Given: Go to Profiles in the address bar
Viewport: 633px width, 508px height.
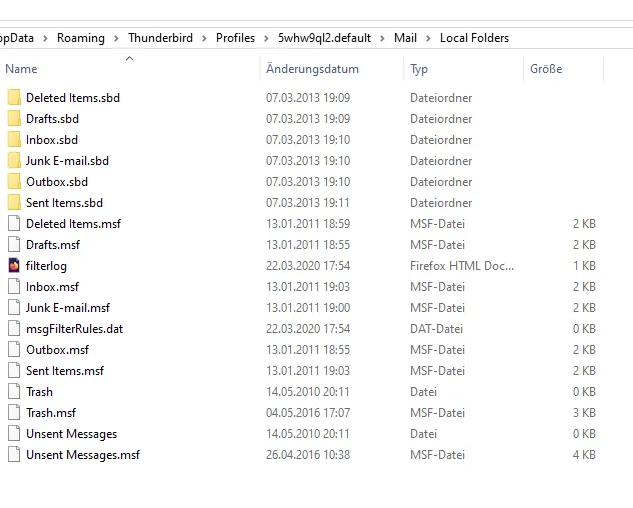Looking at the screenshot, I should 235,38.
